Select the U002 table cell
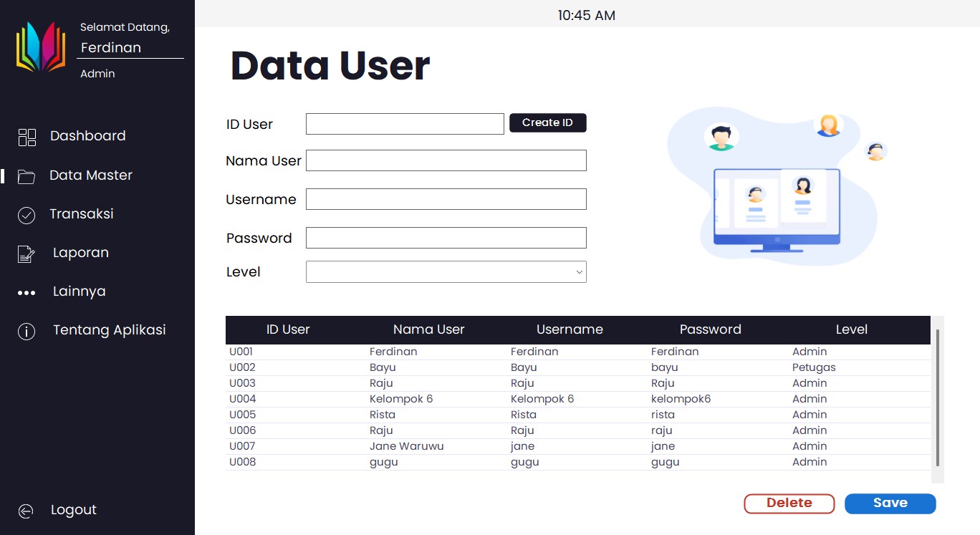The image size is (980, 535). point(242,367)
